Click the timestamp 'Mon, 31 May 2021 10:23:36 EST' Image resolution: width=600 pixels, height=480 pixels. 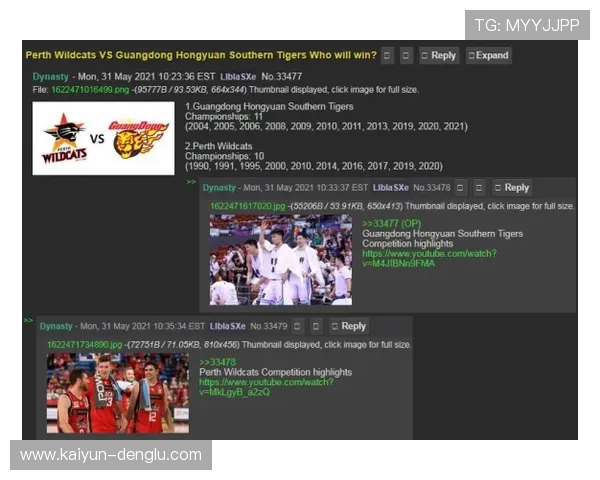[147, 77]
